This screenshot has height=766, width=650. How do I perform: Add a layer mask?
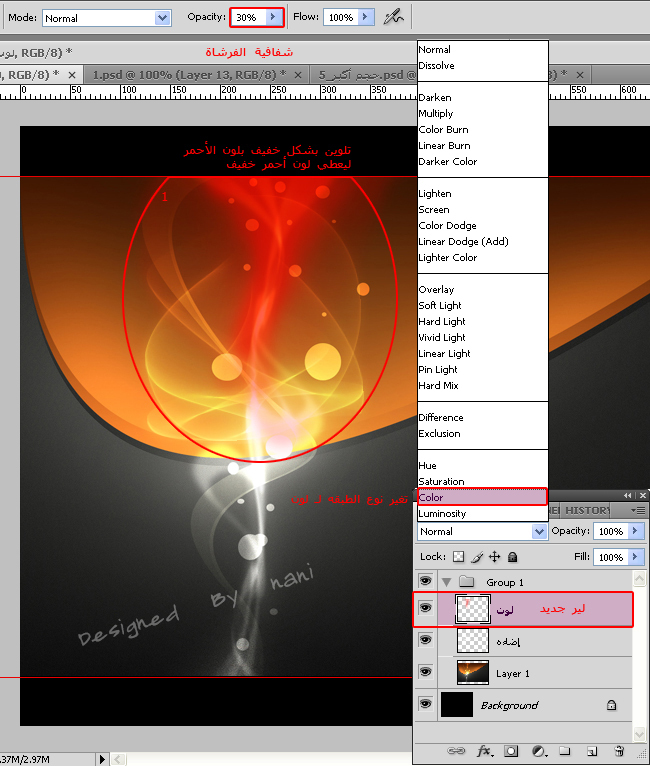coord(511,751)
